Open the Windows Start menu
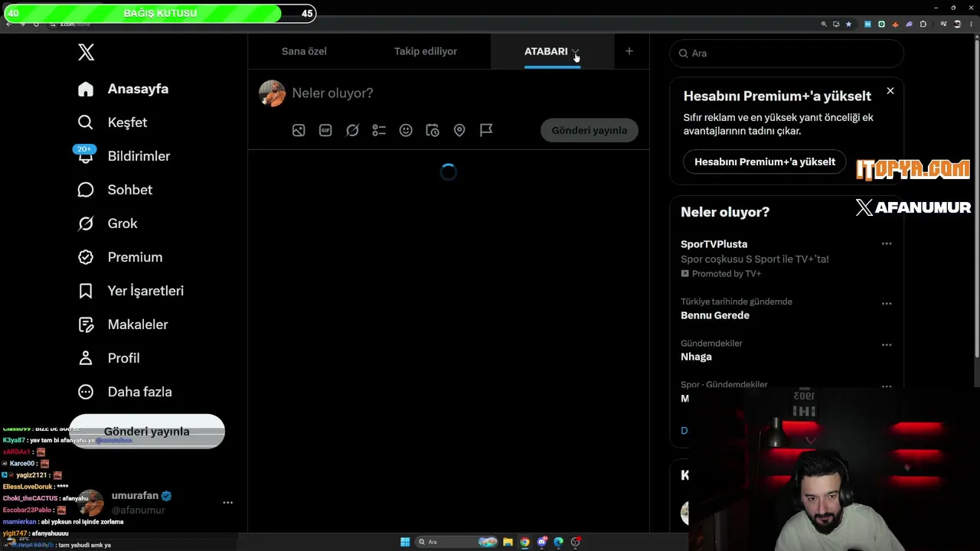Screen dimensions: 980x551 pyautogui.click(x=405, y=542)
